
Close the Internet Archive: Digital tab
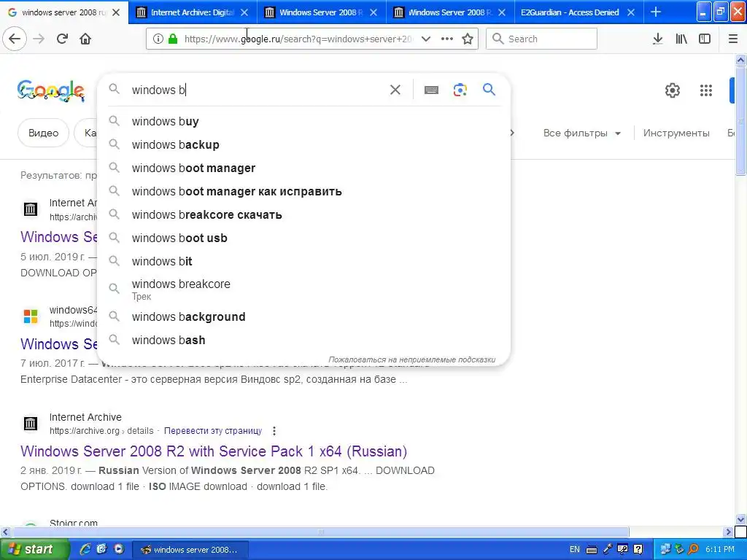click(244, 12)
